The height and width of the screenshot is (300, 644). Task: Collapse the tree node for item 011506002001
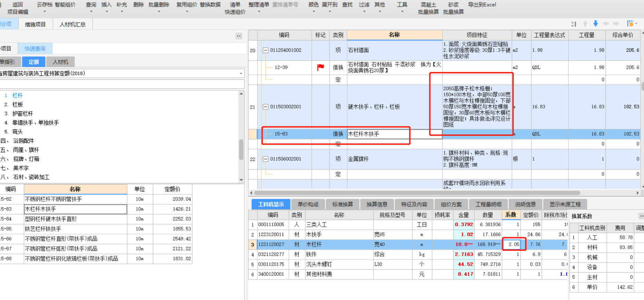point(265,159)
